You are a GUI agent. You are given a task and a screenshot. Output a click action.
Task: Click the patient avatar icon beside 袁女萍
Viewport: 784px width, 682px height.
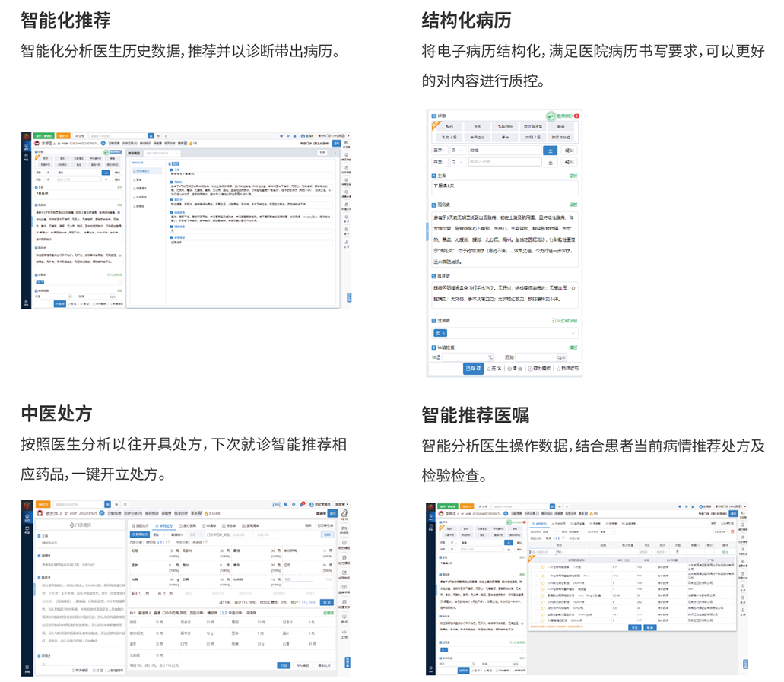tap(39, 513)
